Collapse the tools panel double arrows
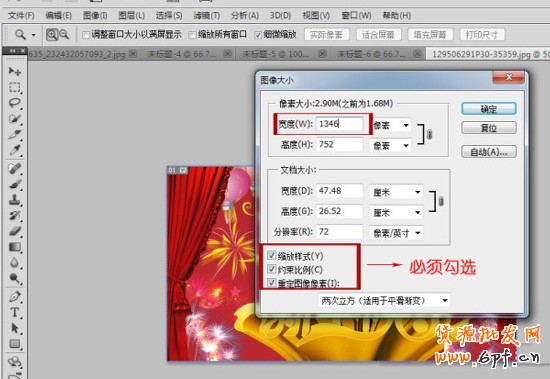550x379 pixels. 13,51
